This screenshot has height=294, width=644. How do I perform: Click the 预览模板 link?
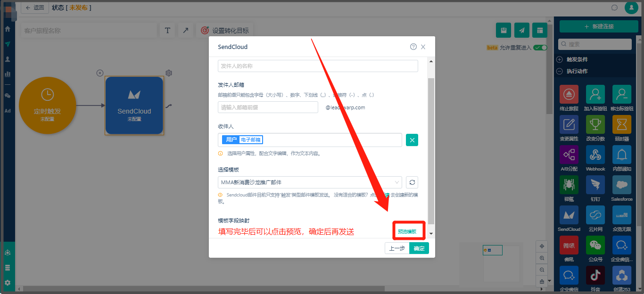pos(407,231)
